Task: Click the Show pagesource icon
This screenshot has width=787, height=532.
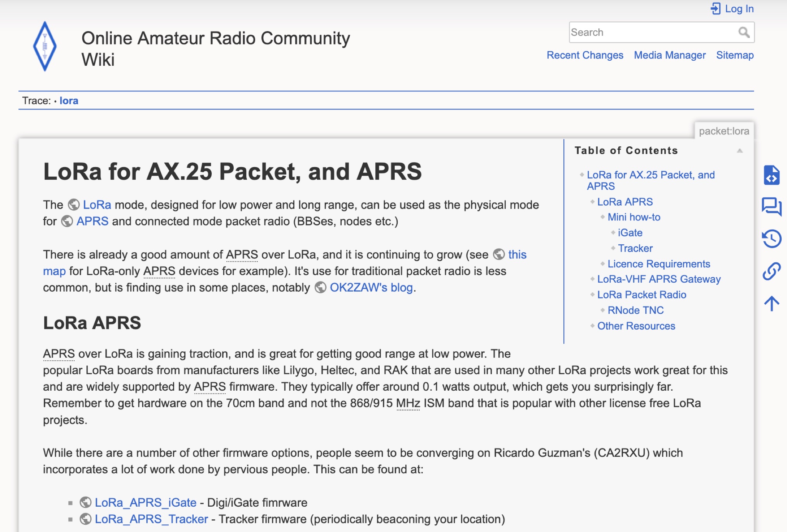Action: tap(771, 176)
